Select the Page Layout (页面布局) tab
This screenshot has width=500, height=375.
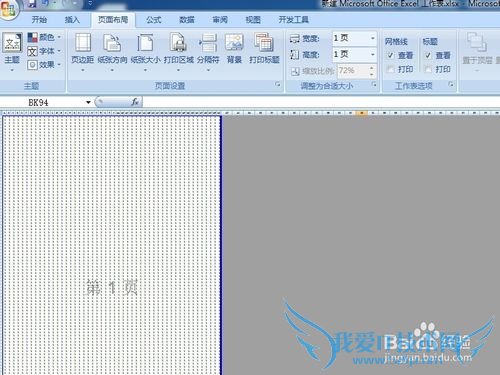(113, 20)
